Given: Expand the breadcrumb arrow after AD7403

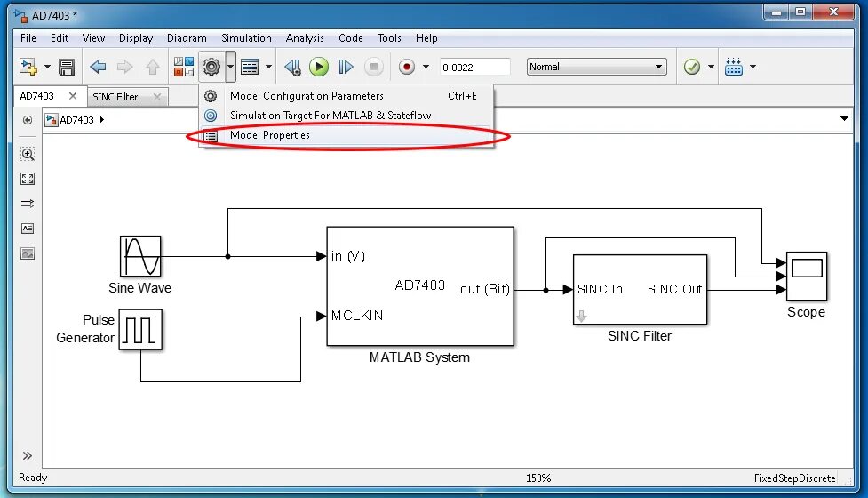Looking at the screenshot, I should point(101,120).
